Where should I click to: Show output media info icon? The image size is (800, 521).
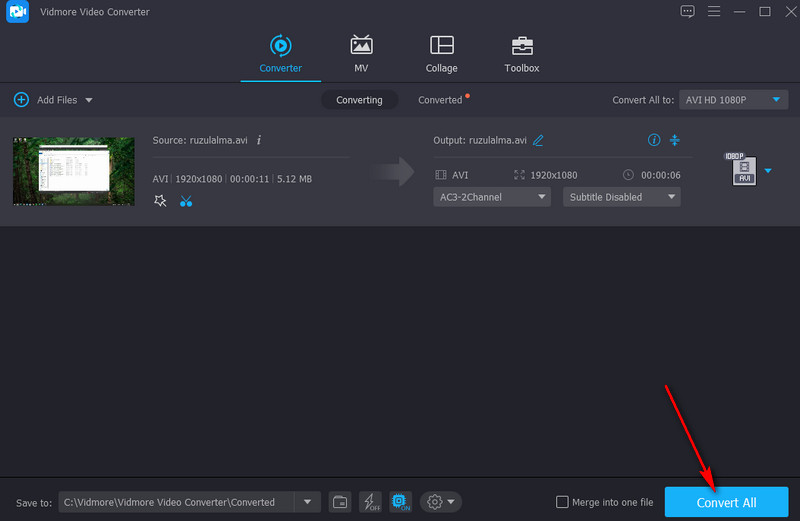click(x=654, y=140)
